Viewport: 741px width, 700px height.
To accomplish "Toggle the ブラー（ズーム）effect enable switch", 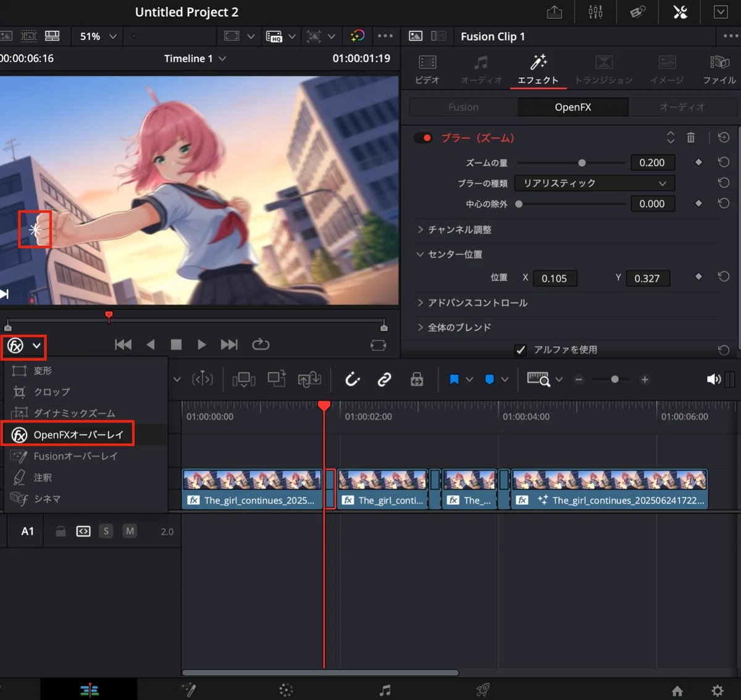I will coord(423,138).
